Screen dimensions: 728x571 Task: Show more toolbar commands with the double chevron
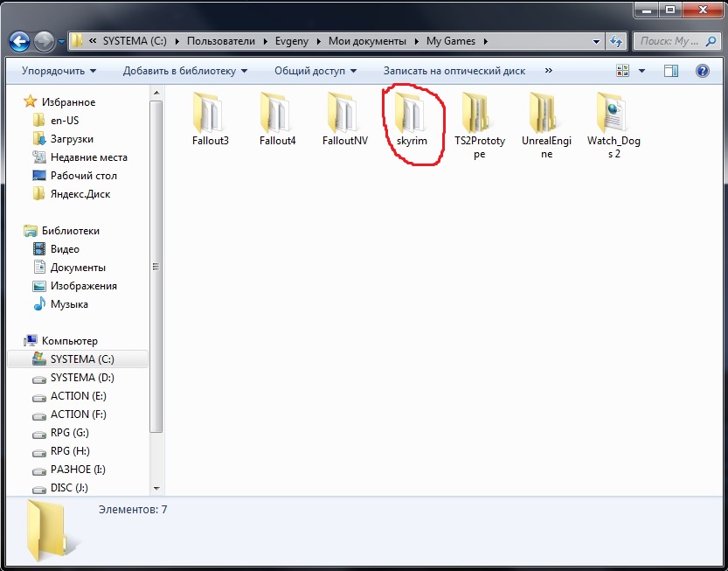(x=548, y=71)
